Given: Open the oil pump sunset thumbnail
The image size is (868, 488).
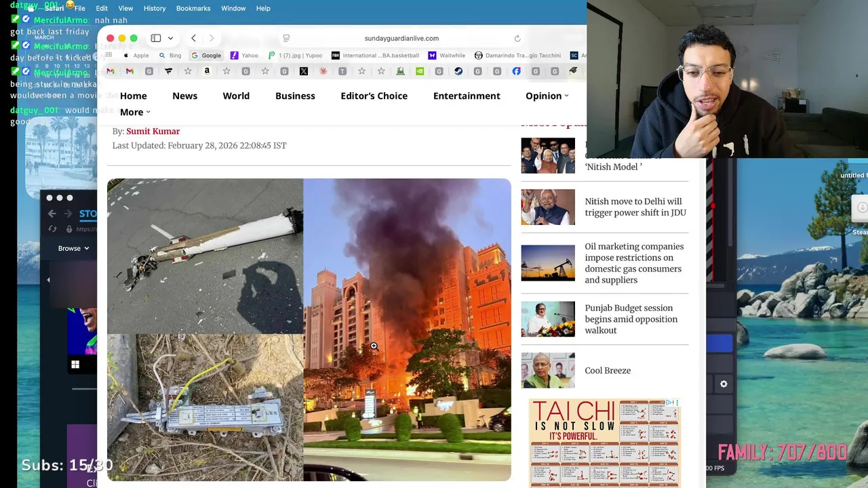Looking at the screenshot, I should click(x=548, y=263).
